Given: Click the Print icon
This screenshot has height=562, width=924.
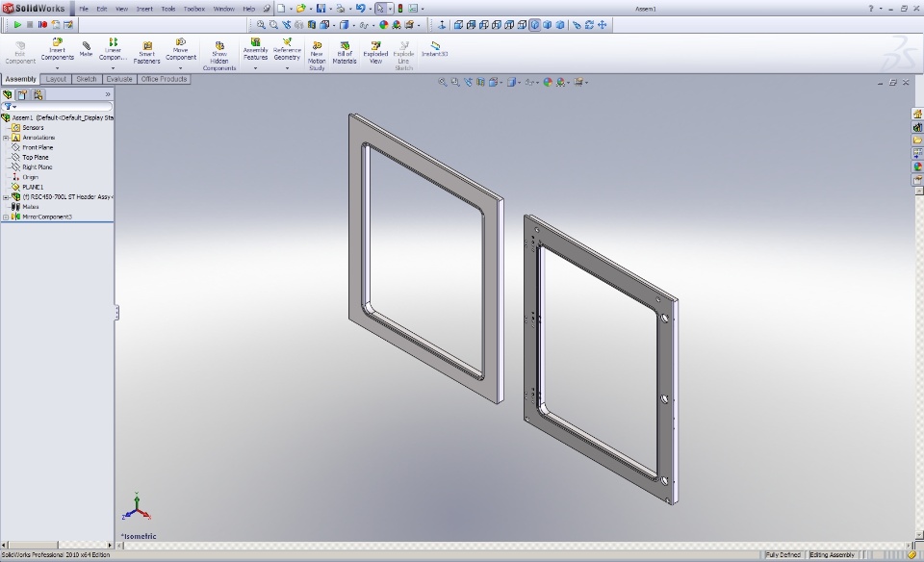Looking at the screenshot, I should click(340, 9).
